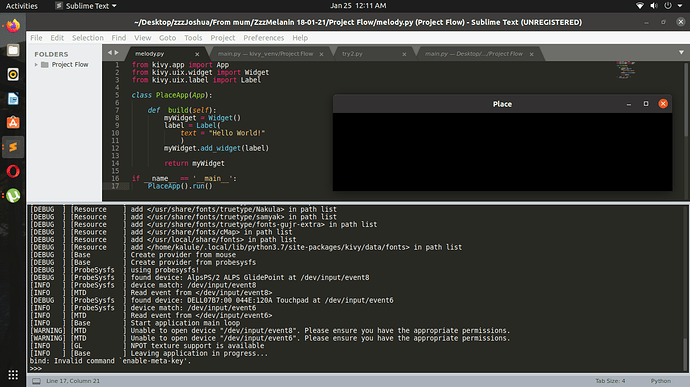Click line number 5 in gutter
Screen dimensions: 690x387
coord(117,95)
